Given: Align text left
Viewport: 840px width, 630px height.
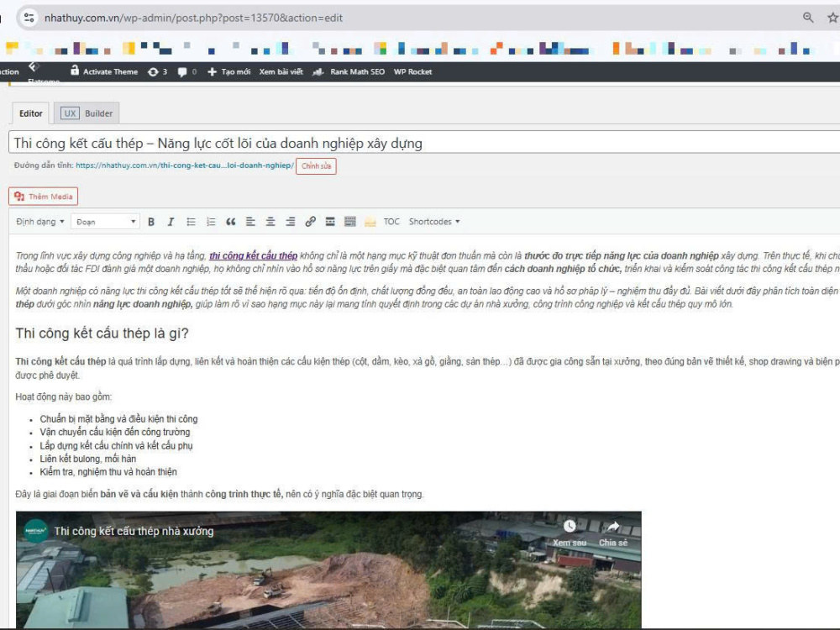Looking at the screenshot, I should click(250, 222).
